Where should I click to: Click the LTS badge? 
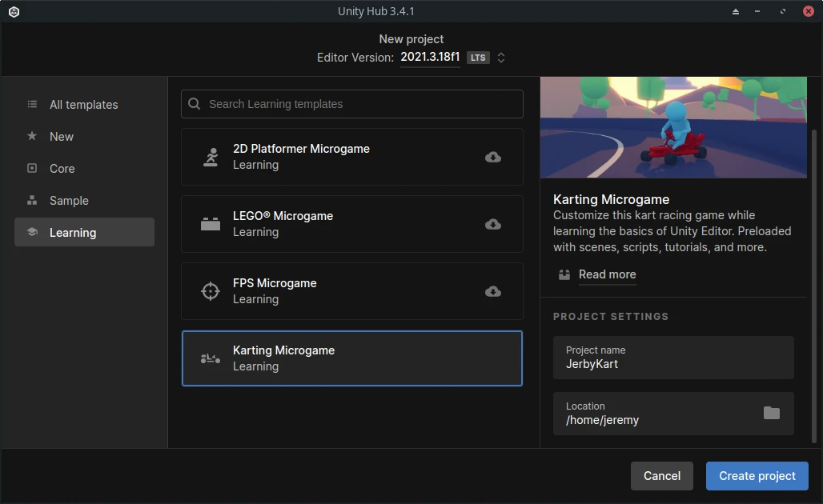(x=478, y=58)
